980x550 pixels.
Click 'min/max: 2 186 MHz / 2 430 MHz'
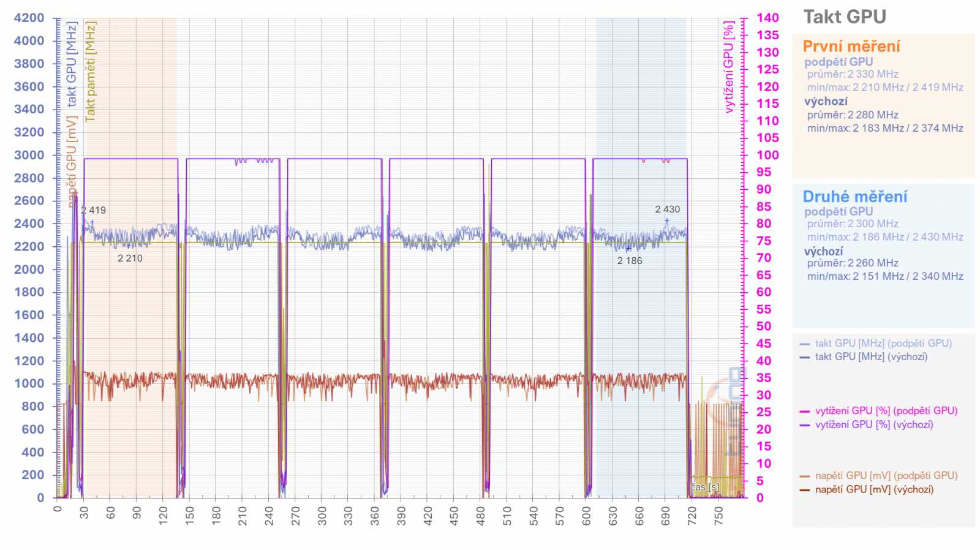[885, 237]
